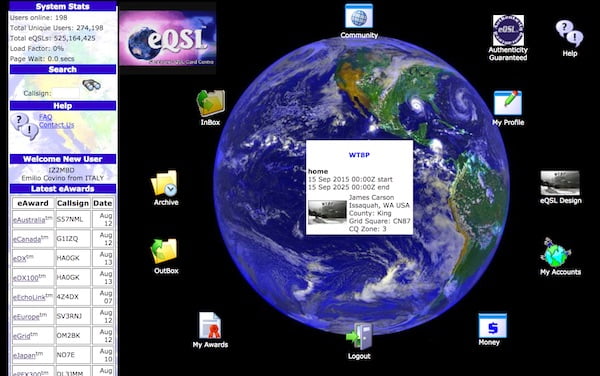Click the eQSL logo banner
Viewport: 600px width, 376px height.
pos(167,38)
